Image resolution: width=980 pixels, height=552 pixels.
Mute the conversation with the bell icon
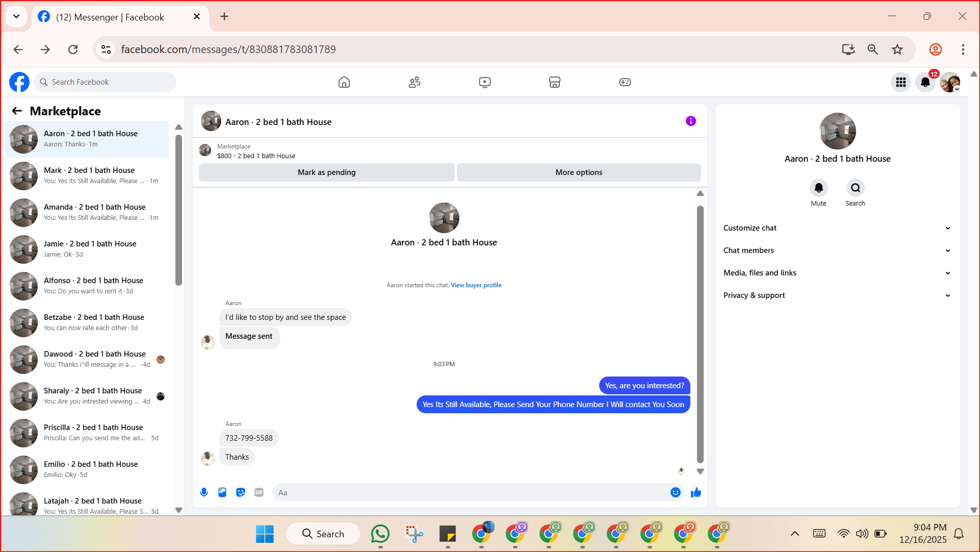819,188
